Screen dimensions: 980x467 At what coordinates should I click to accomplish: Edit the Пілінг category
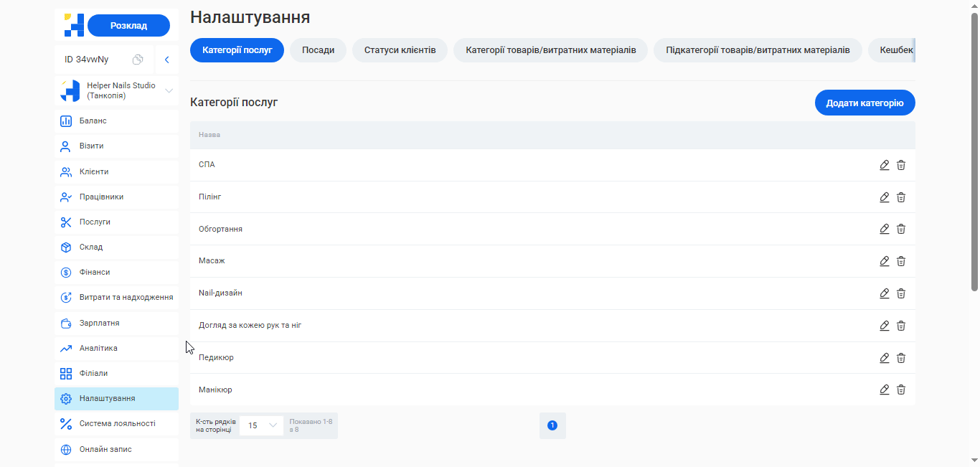coord(884,197)
